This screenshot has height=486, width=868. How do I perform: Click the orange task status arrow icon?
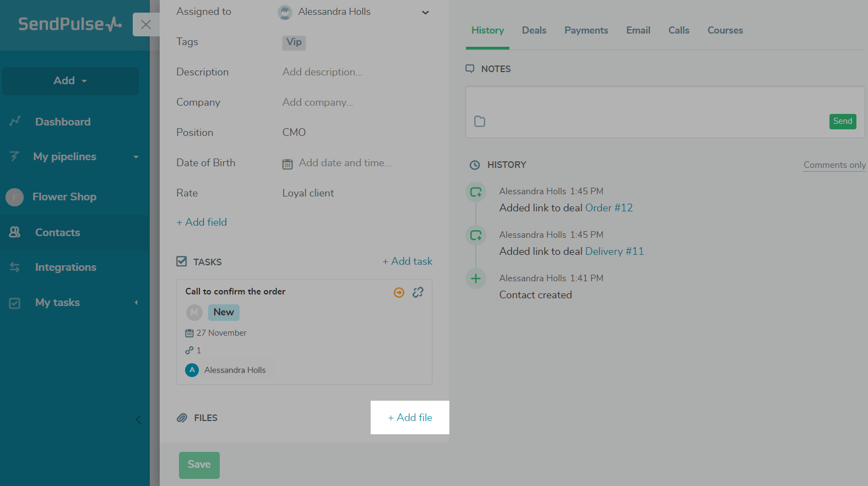pyautogui.click(x=399, y=292)
